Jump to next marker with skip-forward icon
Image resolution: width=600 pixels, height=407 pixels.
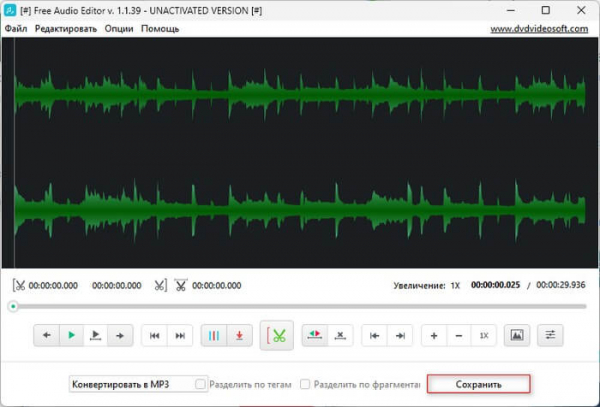180,335
